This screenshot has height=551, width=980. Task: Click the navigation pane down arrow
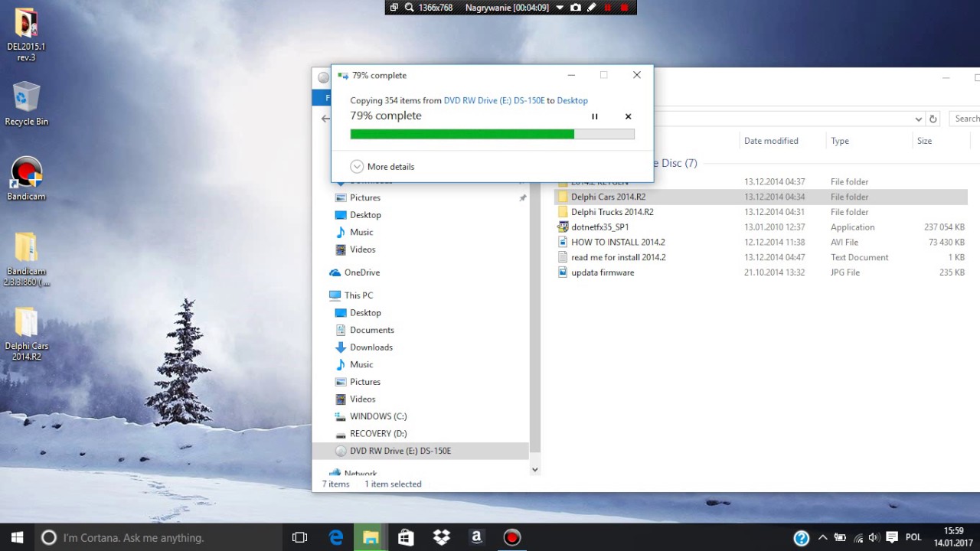point(534,470)
